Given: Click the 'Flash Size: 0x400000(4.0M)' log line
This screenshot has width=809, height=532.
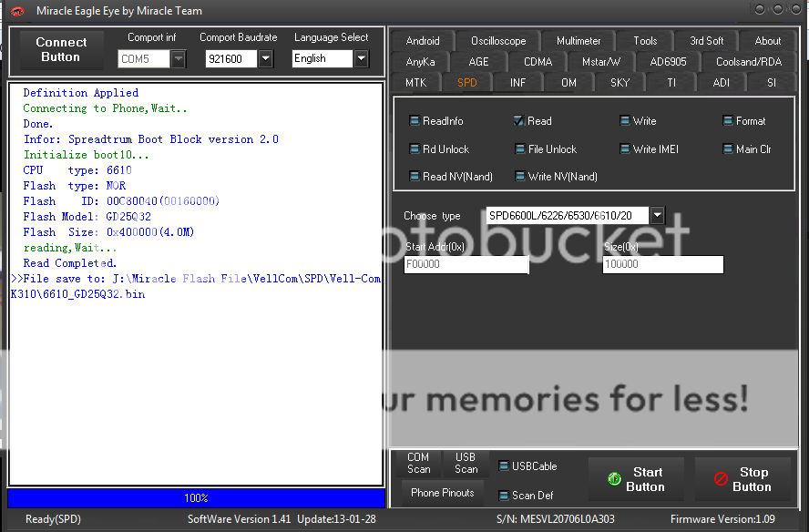Looking at the screenshot, I should pyautogui.click(x=108, y=232).
